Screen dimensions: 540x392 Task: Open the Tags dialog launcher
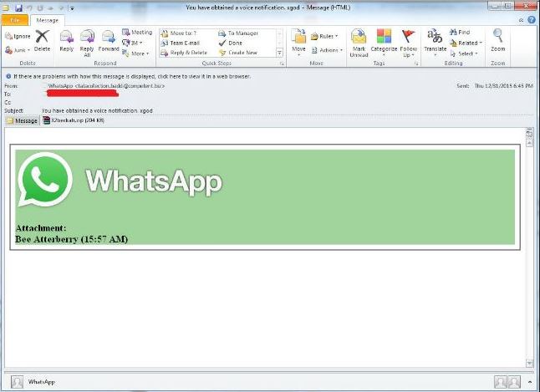point(416,64)
